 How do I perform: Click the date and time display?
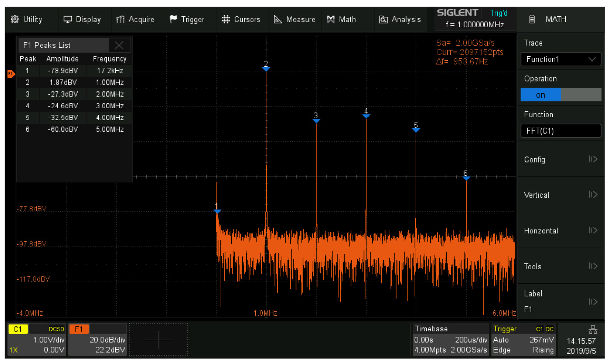pos(581,346)
